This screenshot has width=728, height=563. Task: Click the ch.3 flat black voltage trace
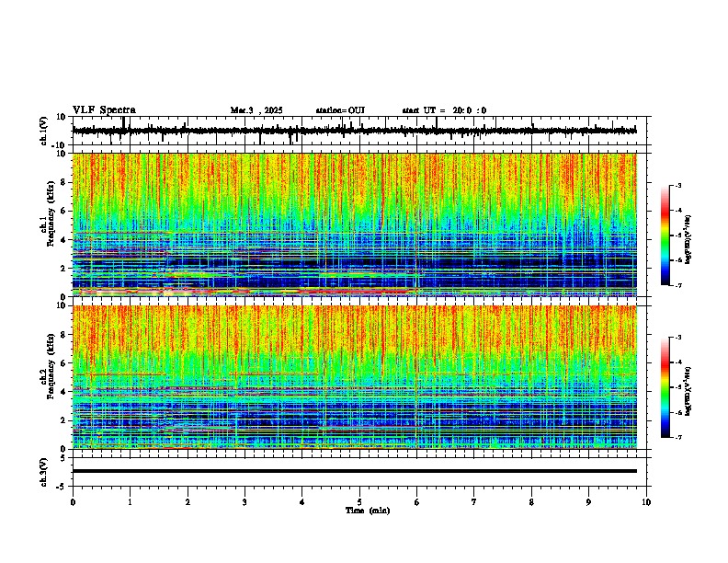[x=355, y=471]
